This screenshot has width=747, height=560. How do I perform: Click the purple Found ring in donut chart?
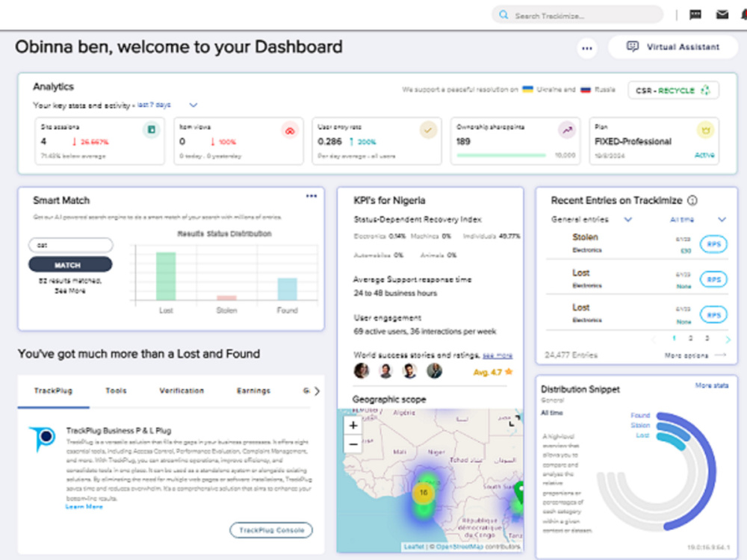coord(711,471)
